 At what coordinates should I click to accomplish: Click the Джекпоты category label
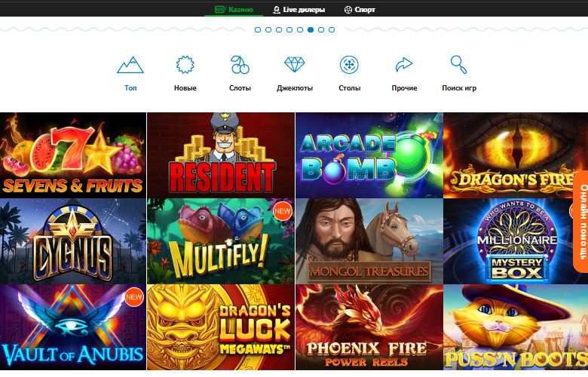tap(295, 87)
